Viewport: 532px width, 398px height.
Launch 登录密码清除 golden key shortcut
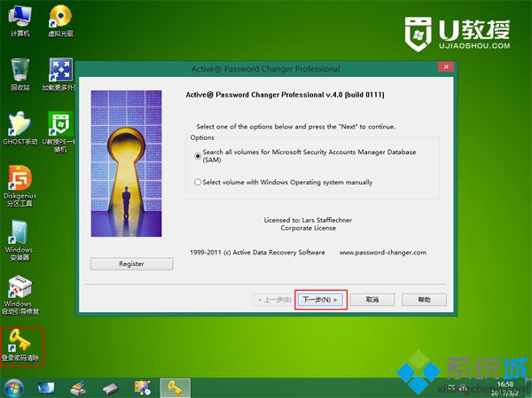(20, 346)
